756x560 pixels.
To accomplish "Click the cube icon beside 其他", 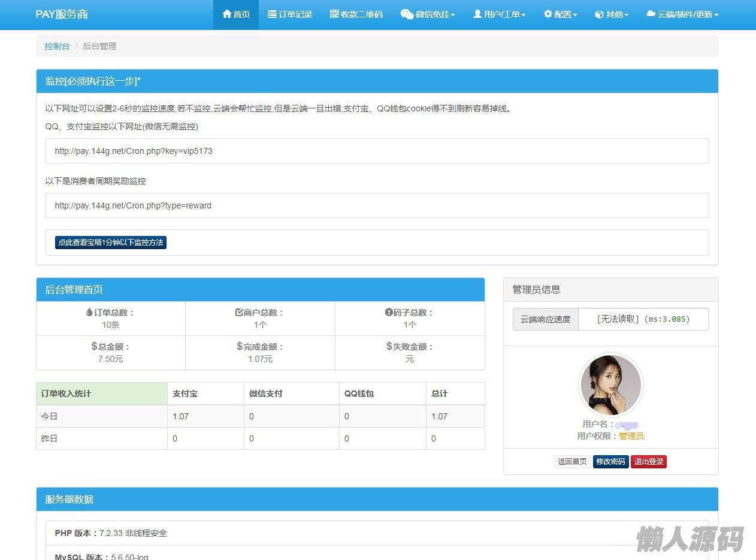I will tap(599, 14).
